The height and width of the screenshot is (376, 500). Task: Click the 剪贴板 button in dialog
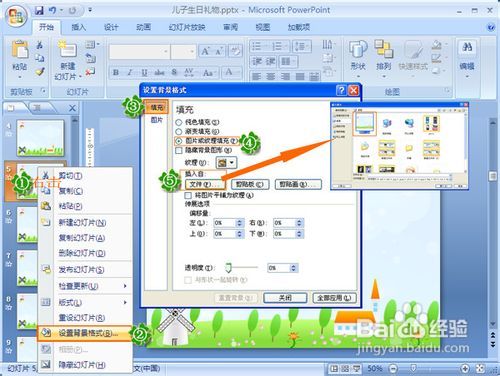pyautogui.click(x=250, y=184)
